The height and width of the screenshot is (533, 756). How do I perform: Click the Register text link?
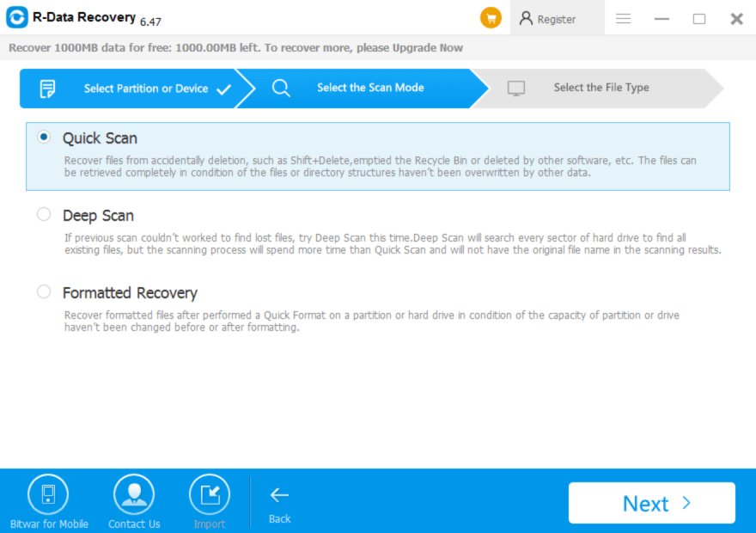coord(557,19)
